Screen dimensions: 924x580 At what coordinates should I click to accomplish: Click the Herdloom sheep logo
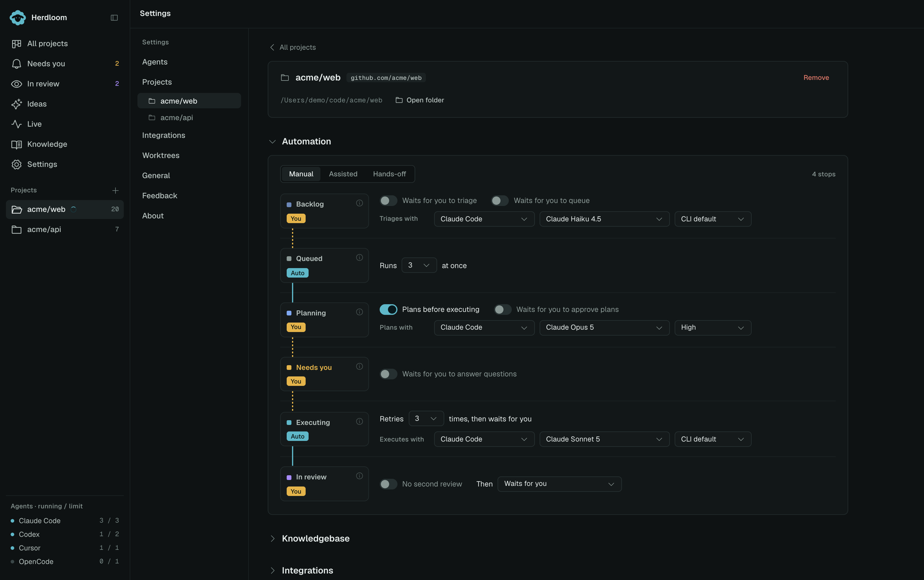click(18, 18)
